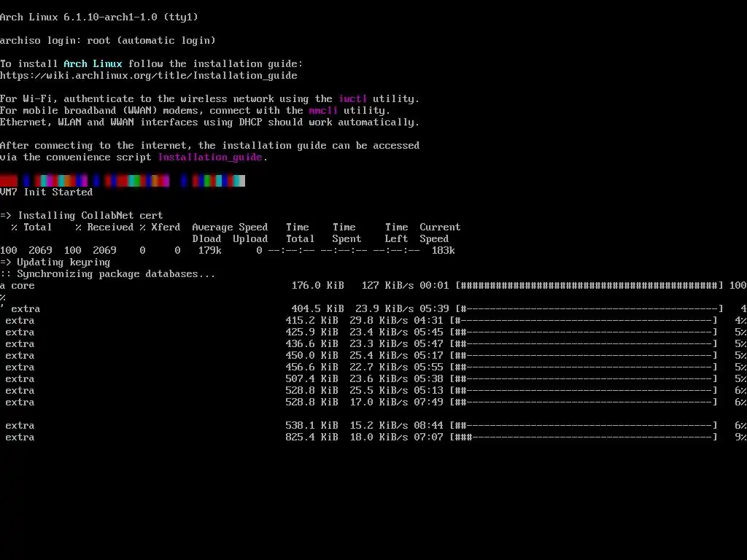Click the "core" database row name
Viewport: 747px width, 560px height.
pos(23,286)
